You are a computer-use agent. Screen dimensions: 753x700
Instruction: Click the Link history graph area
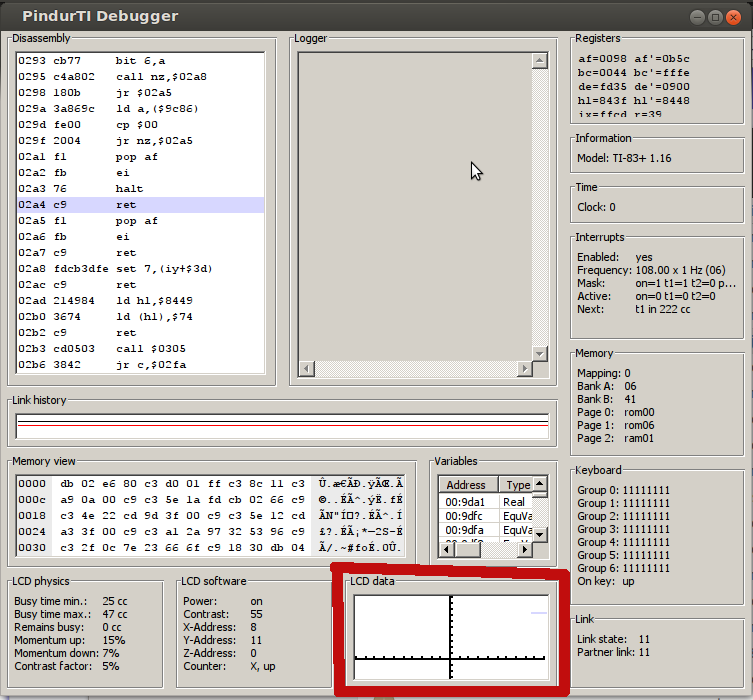point(282,426)
